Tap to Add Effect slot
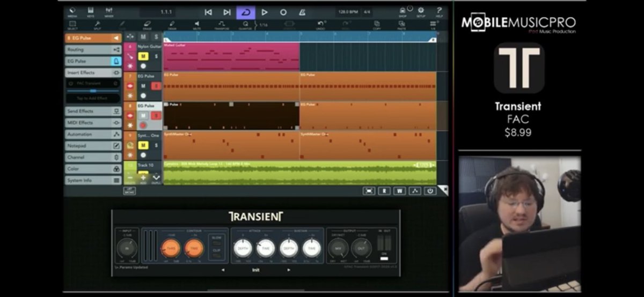 pyautogui.click(x=93, y=99)
